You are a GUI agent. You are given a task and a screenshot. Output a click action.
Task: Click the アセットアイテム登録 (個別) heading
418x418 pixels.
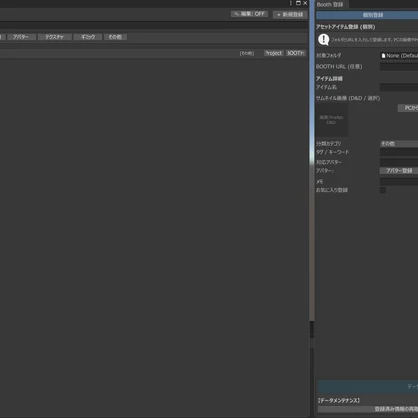click(345, 27)
